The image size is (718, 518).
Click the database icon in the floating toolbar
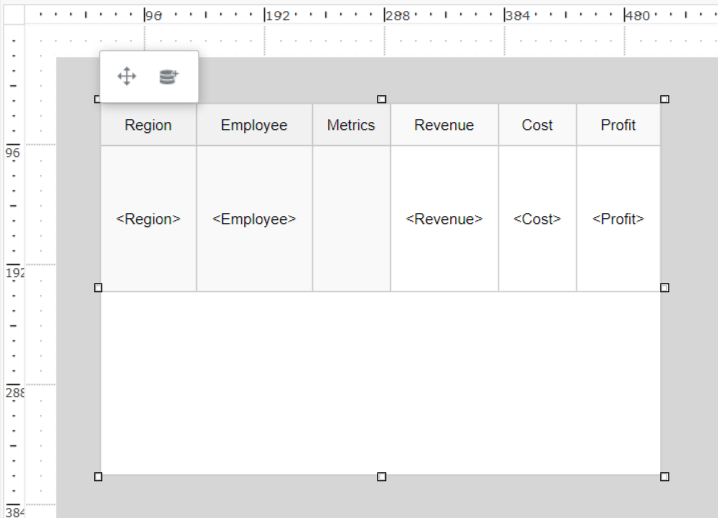168,77
